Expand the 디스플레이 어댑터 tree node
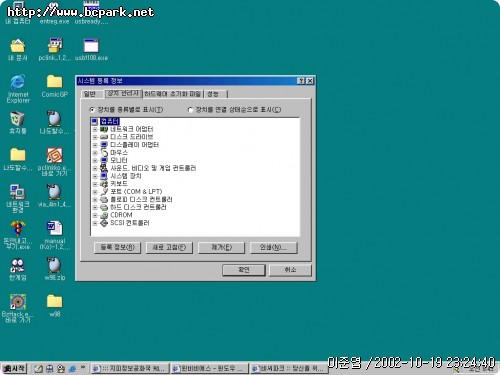This screenshot has width=500, height=375. pyautogui.click(x=95, y=145)
